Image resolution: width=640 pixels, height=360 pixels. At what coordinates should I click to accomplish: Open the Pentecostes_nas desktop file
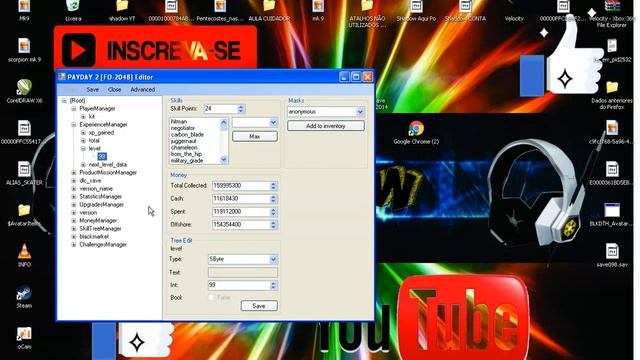[x=220, y=7]
